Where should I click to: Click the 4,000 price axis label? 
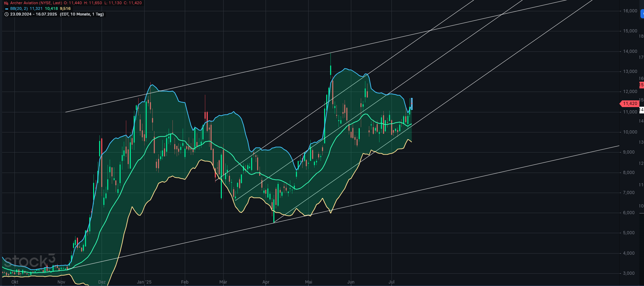click(629, 253)
